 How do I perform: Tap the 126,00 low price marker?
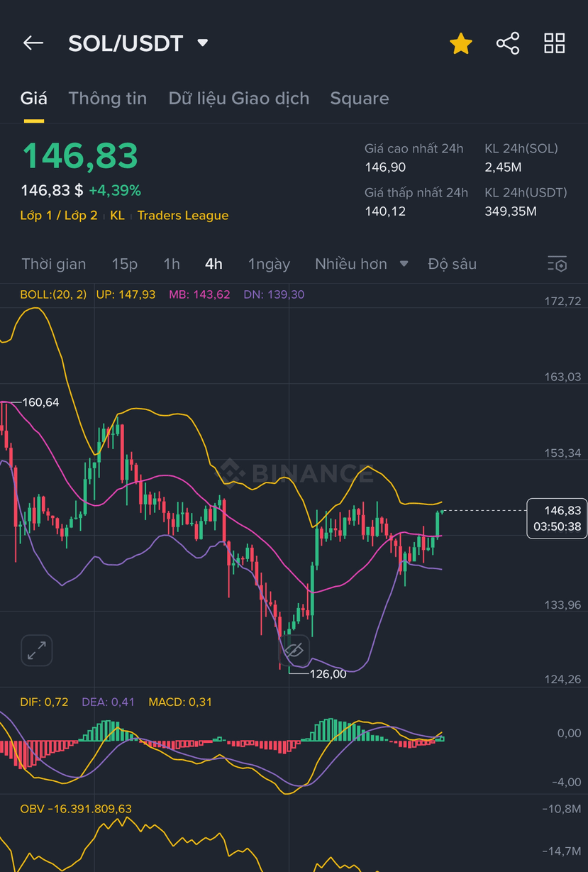tap(328, 674)
